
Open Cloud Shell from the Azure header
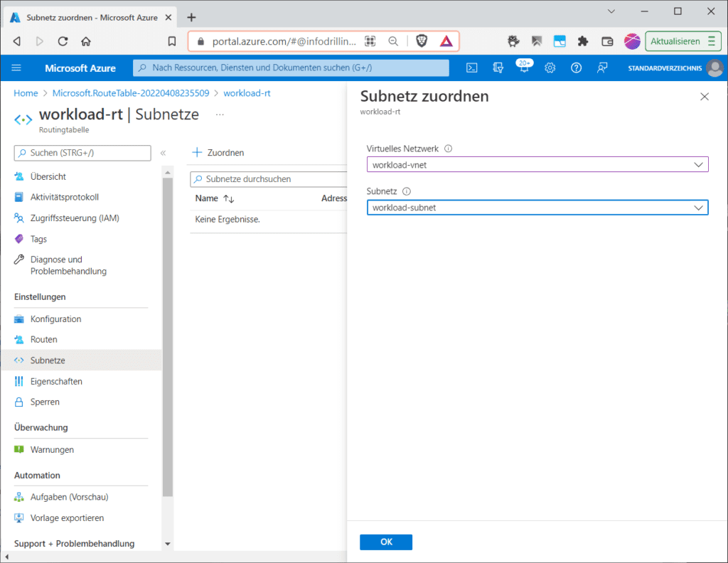(472, 68)
